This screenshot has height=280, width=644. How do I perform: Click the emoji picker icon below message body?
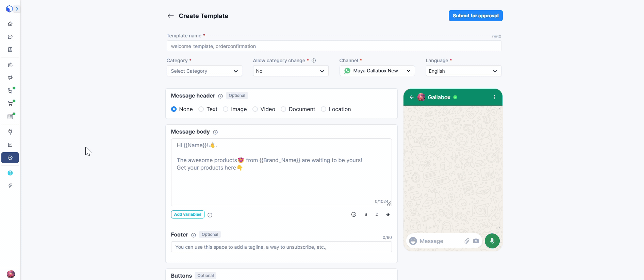pyautogui.click(x=354, y=214)
